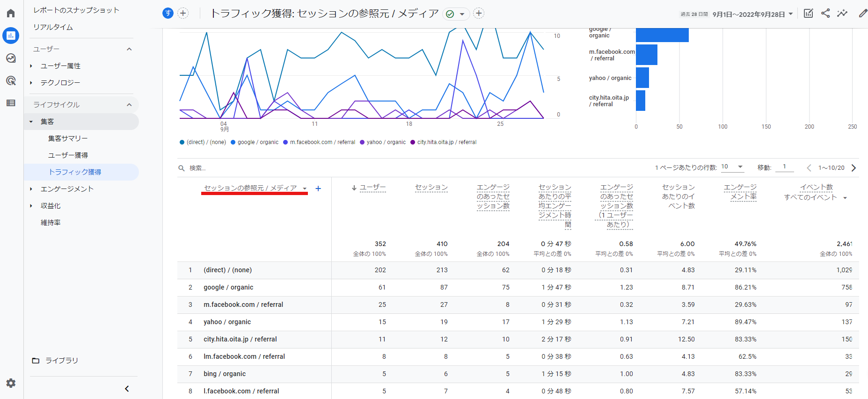This screenshot has width=868, height=399.
Task: Open the Advertising icon in left rail
Action: pyautogui.click(x=11, y=80)
